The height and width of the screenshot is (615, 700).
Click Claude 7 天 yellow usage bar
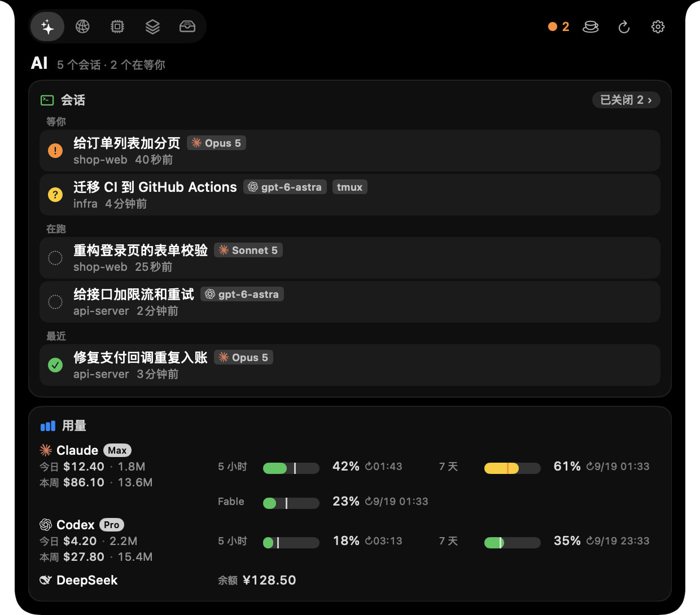coord(513,468)
